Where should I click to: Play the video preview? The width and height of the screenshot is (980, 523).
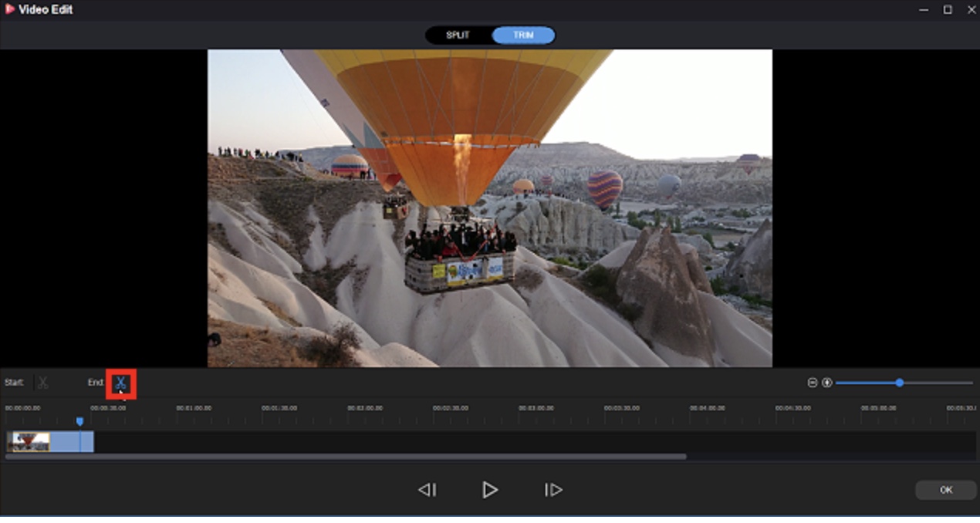click(490, 490)
